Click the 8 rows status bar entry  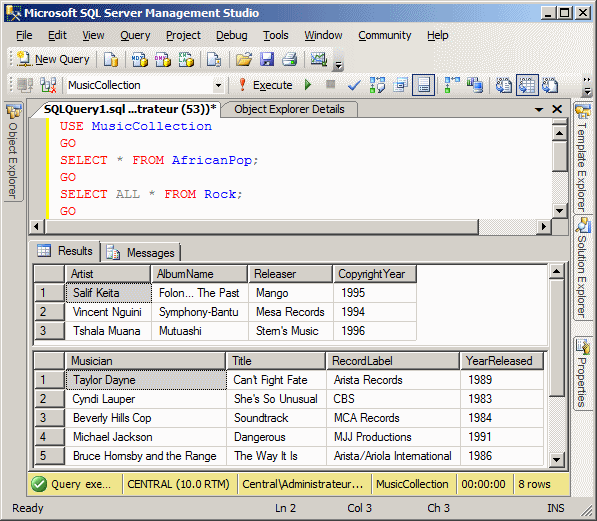coord(534,484)
